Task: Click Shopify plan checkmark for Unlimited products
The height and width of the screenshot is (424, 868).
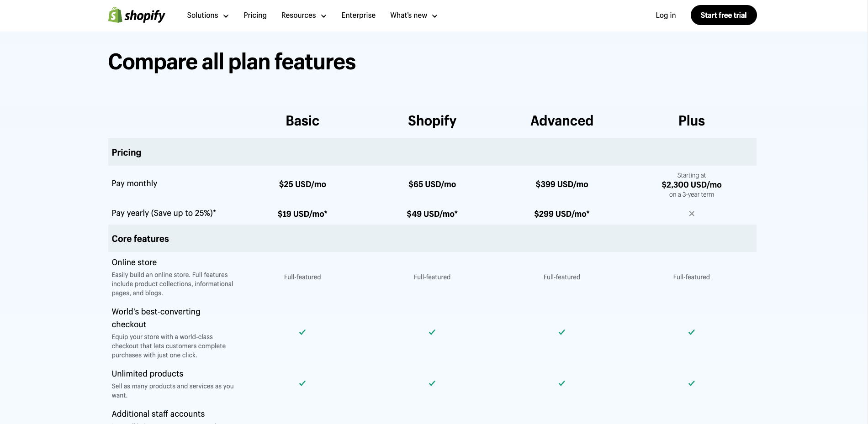Action: [432, 383]
